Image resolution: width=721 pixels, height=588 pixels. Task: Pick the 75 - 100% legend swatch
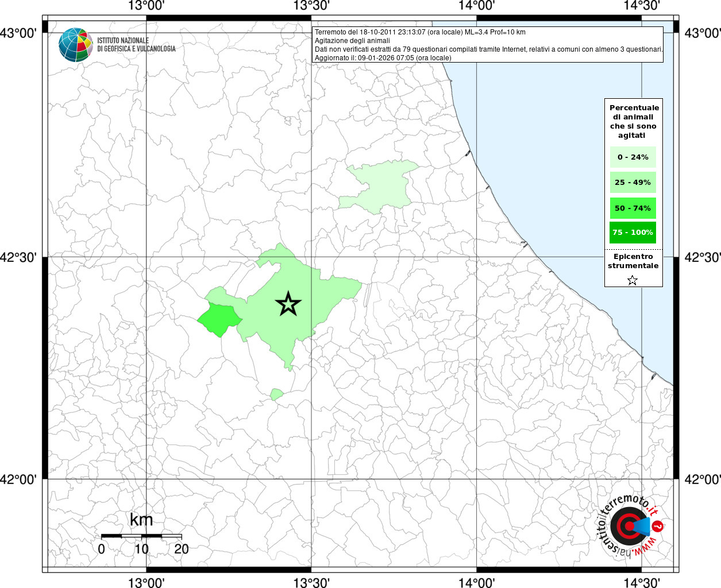[x=633, y=232]
